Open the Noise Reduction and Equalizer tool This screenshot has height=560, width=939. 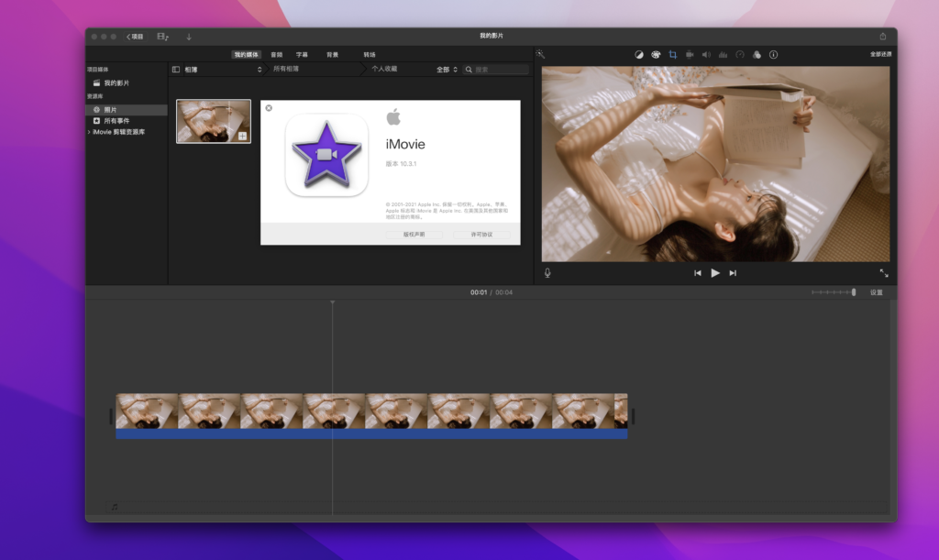724,54
